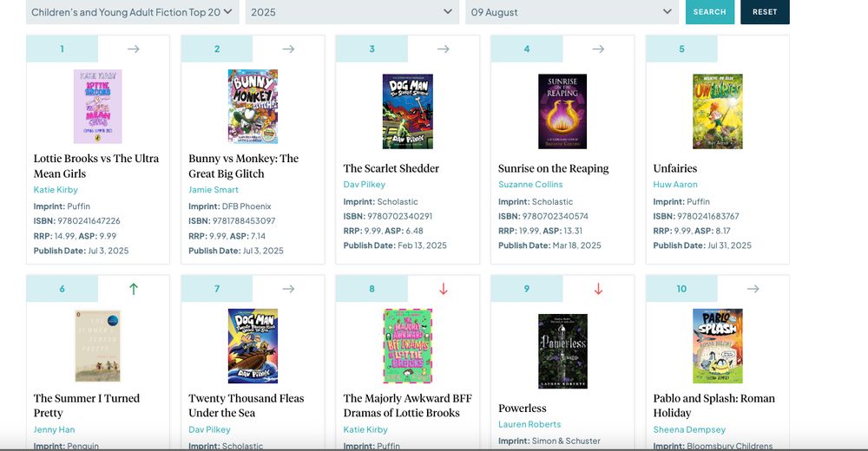Click title Unfairies
868x451 pixels.
coord(675,168)
